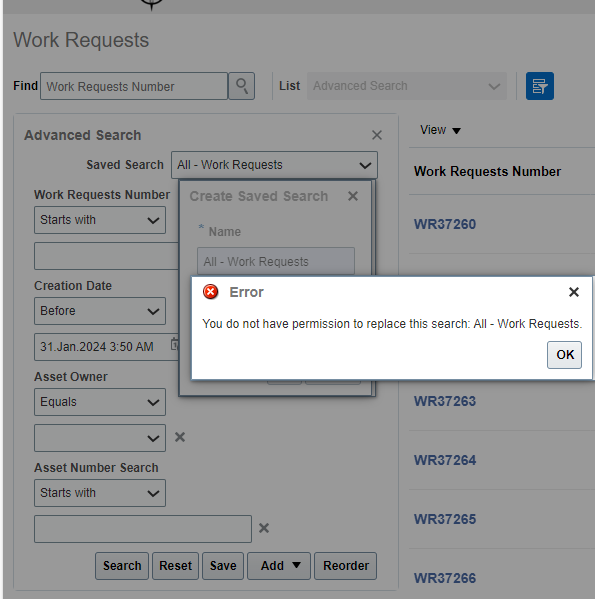Click the Save button
This screenshot has width=595, height=599.
[x=223, y=566]
